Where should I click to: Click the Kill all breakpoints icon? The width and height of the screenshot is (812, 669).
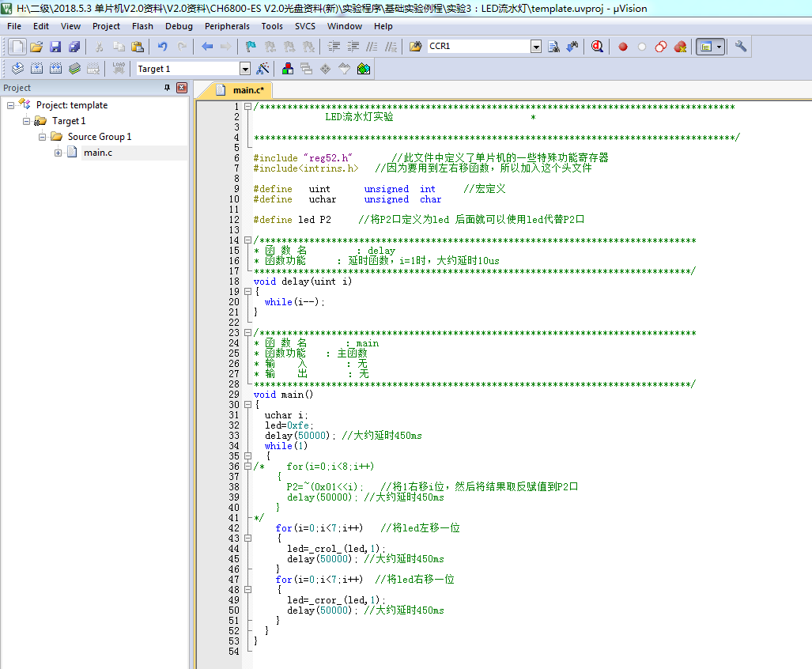pos(680,47)
